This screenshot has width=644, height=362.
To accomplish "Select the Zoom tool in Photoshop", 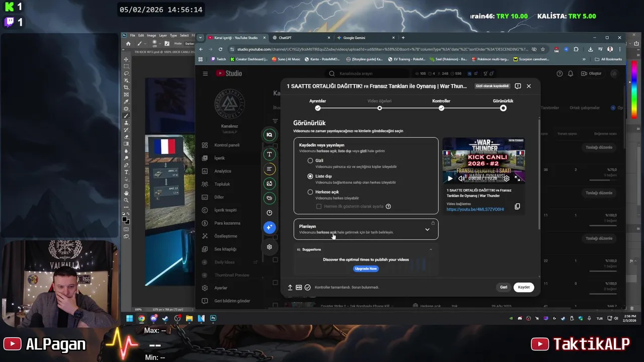I will click(x=126, y=200).
